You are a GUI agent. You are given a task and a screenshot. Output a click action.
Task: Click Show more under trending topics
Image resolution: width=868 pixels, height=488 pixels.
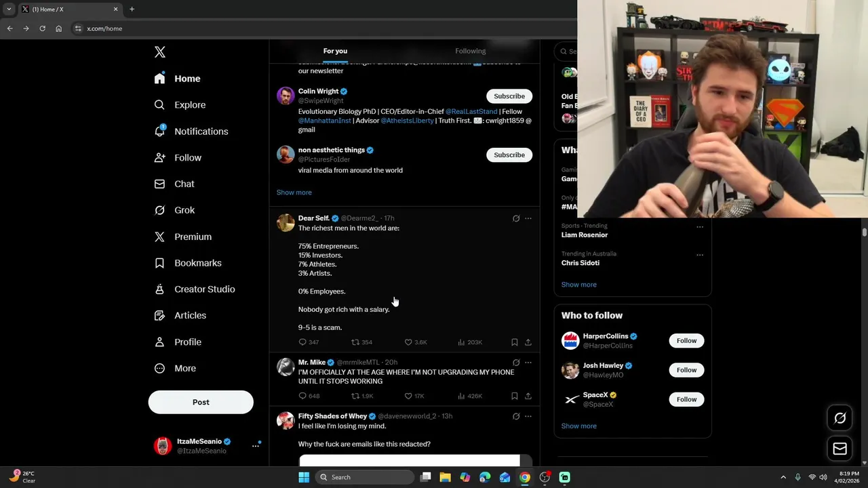pyautogui.click(x=579, y=285)
